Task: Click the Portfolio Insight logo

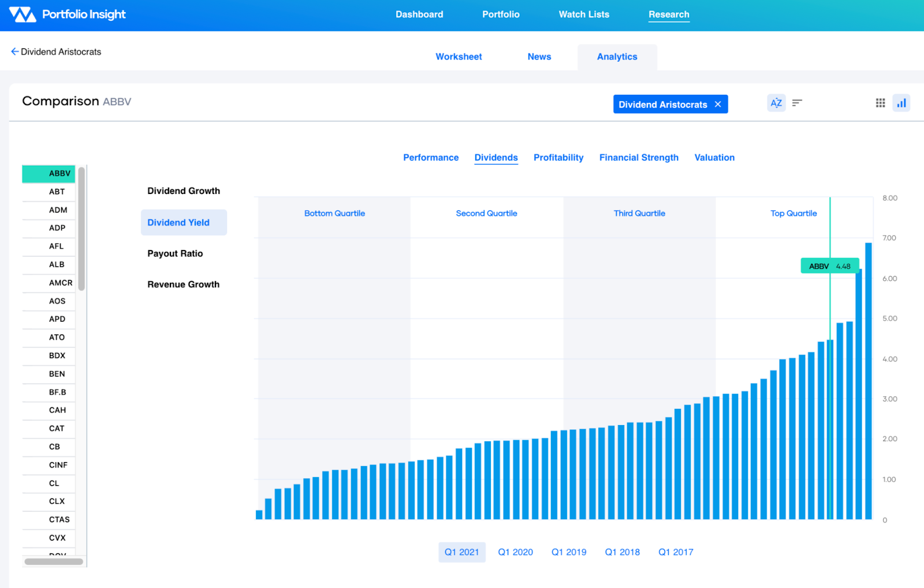Action: point(68,14)
